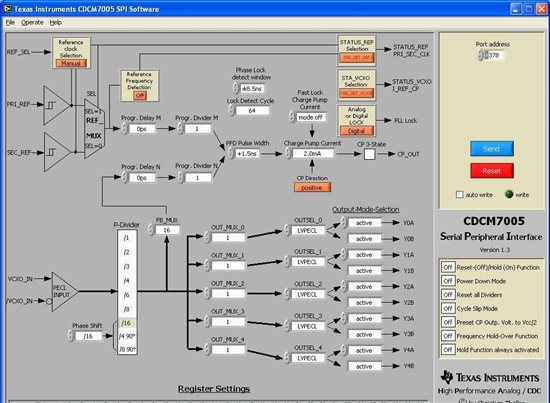The image size is (550, 403).
Task: Toggle Reference Frequency Detection Off button
Action: tap(140, 95)
